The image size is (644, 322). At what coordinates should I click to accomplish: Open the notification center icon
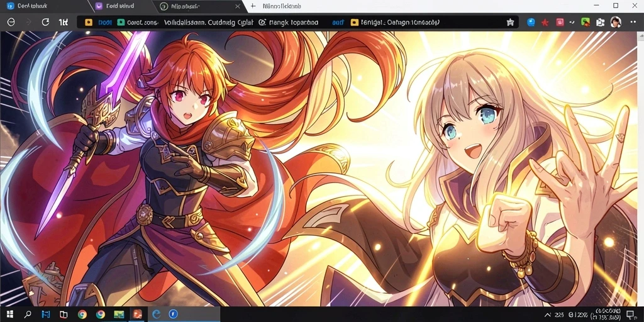pyautogui.click(x=630, y=314)
